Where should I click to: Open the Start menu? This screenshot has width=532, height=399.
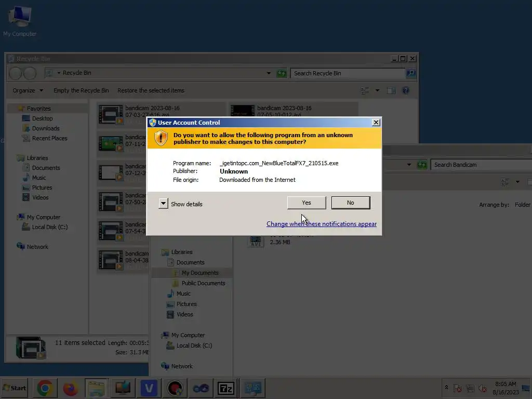click(14, 388)
